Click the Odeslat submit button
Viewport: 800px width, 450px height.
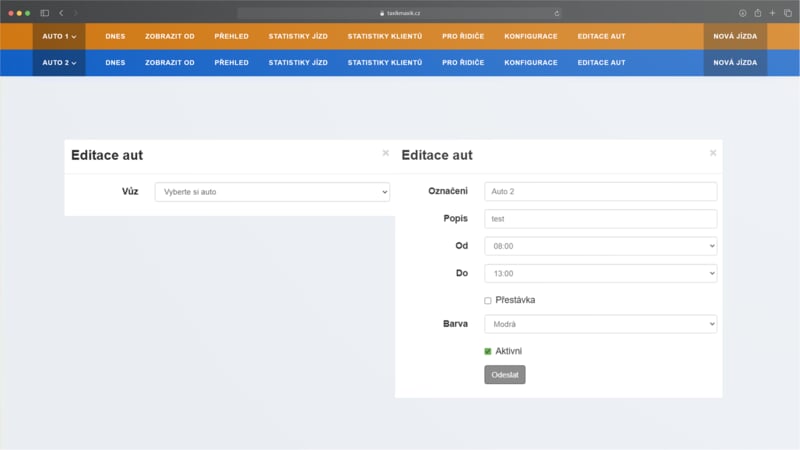tap(504, 375)
